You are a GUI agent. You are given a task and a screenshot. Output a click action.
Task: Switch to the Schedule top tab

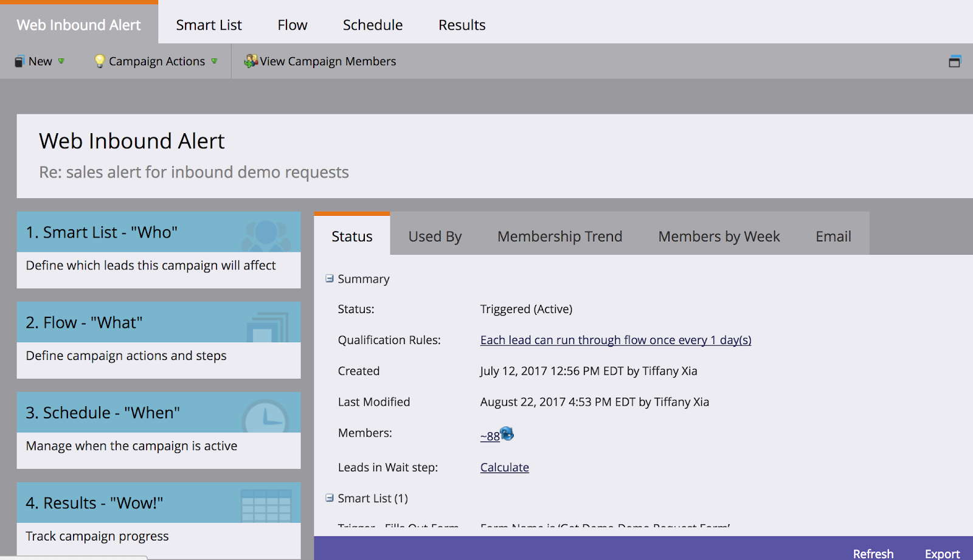point(372,25)
